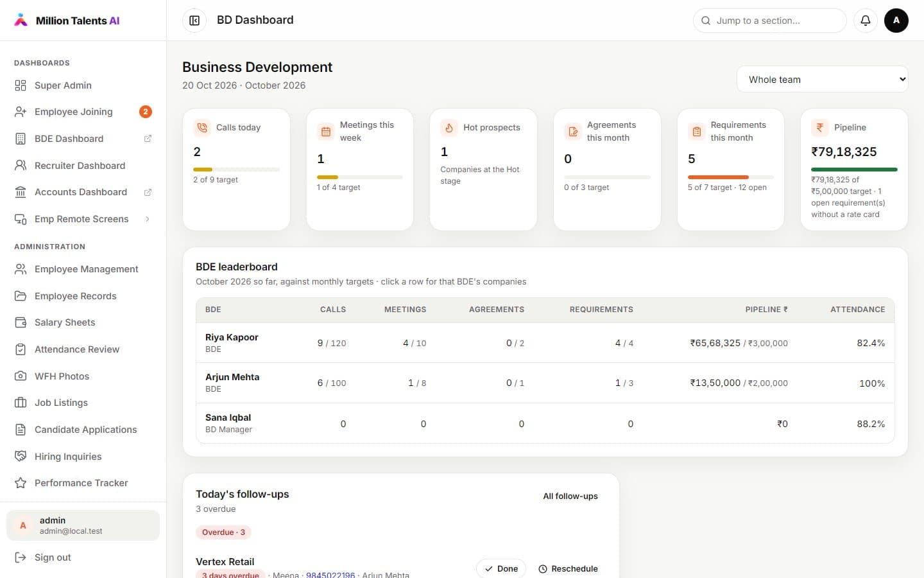Open BDE Dashboard external link icon
Viewport: 924px width, 578px height.
pos(148,139)
